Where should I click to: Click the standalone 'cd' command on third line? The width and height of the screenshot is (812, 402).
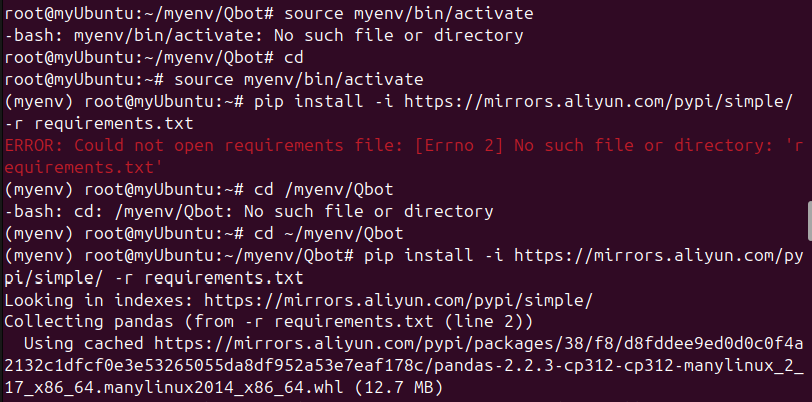[x=294, y=58]
